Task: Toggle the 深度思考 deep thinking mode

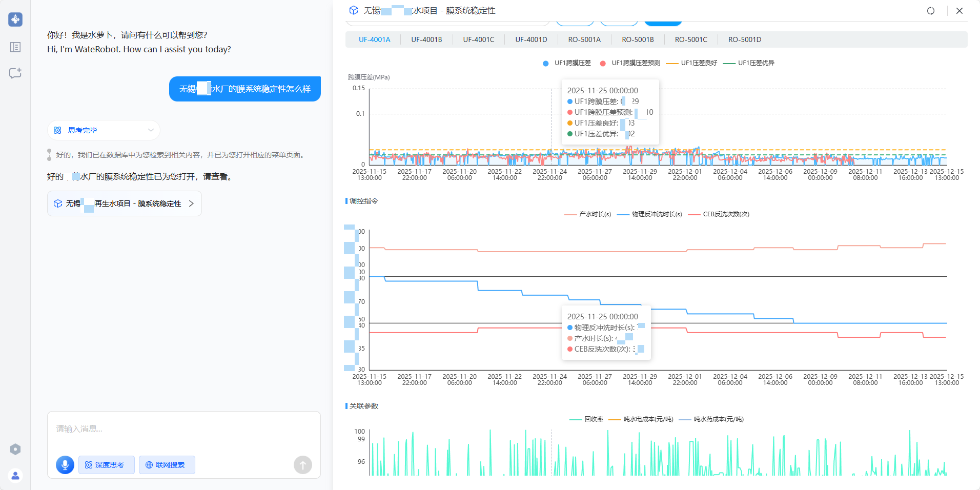Action: (x=106, y=465)
